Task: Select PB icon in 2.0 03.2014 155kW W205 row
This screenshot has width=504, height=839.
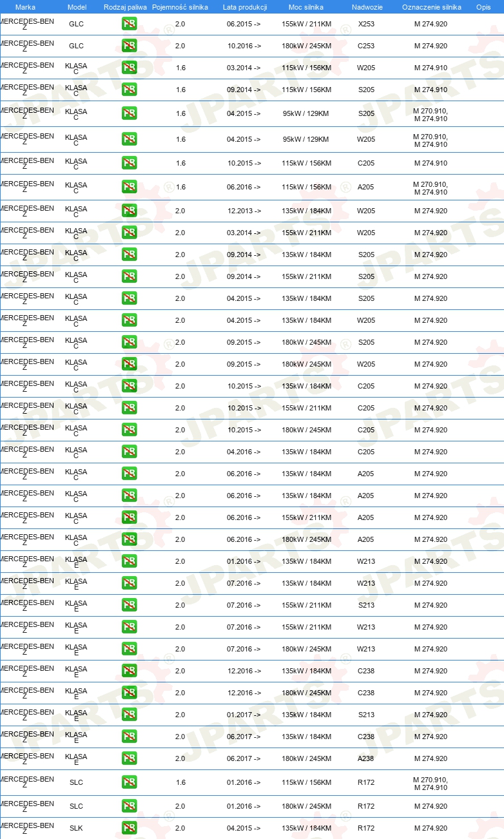Action: [x=129, y=233]
